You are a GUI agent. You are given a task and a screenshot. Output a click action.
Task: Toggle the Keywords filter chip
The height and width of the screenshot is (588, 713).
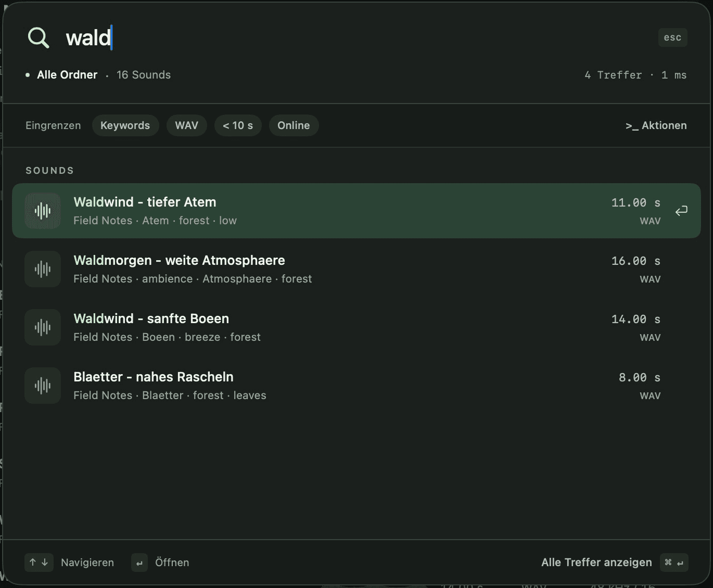pos(125,125)
